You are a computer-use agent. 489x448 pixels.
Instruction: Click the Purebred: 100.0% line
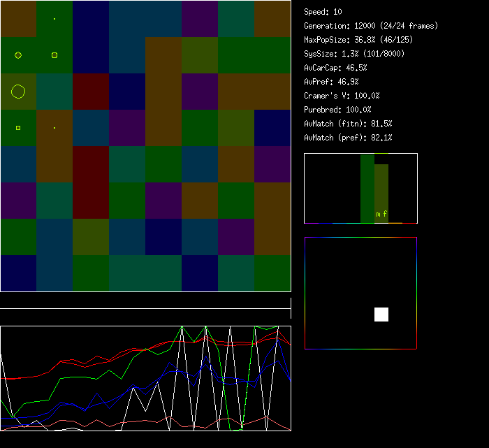click(x=337, y=110)
